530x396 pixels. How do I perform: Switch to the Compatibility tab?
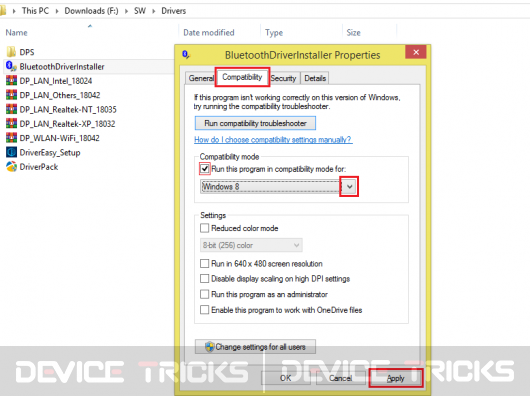(x=242, y=77)
